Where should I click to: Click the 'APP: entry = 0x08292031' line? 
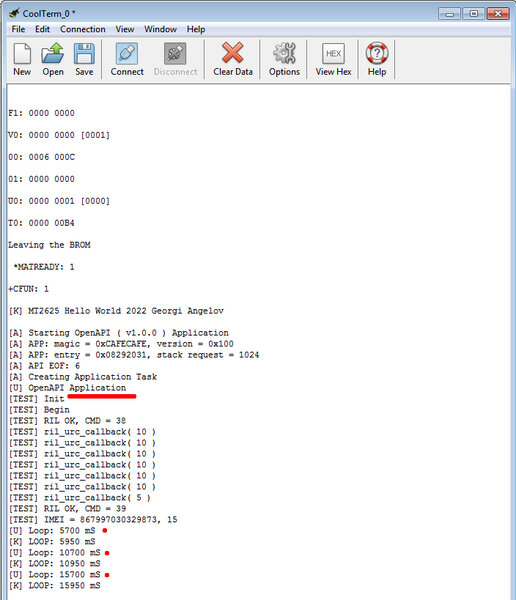click(134, 355)
